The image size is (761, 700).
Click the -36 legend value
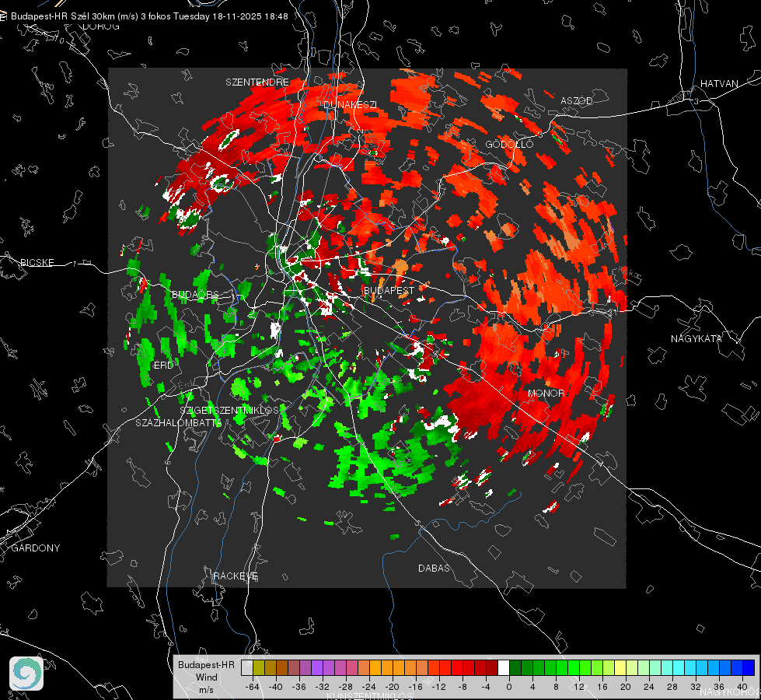click(298, 687)
